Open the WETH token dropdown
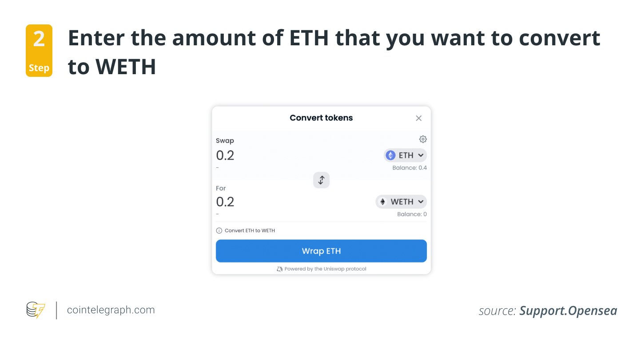This screenshot has width=644, height=346. coord(401,201)
